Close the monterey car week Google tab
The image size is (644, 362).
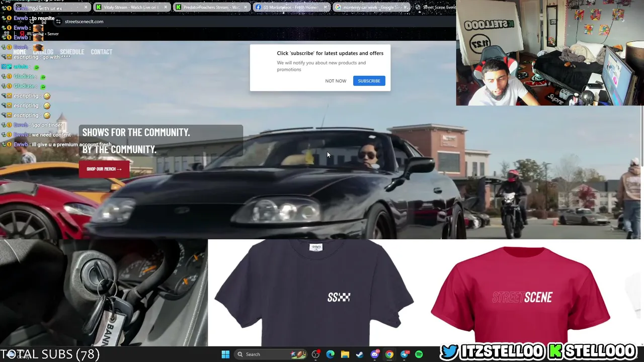[406, 8]
